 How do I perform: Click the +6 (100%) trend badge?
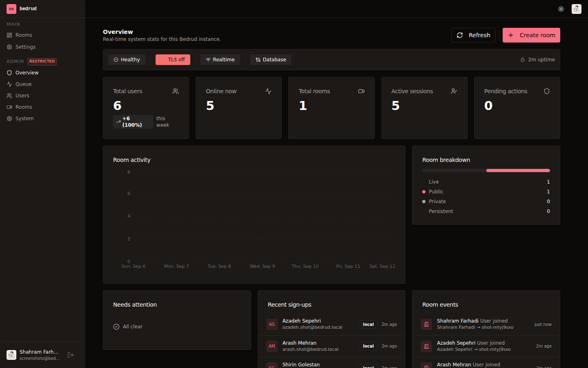[x=133, y=122]
